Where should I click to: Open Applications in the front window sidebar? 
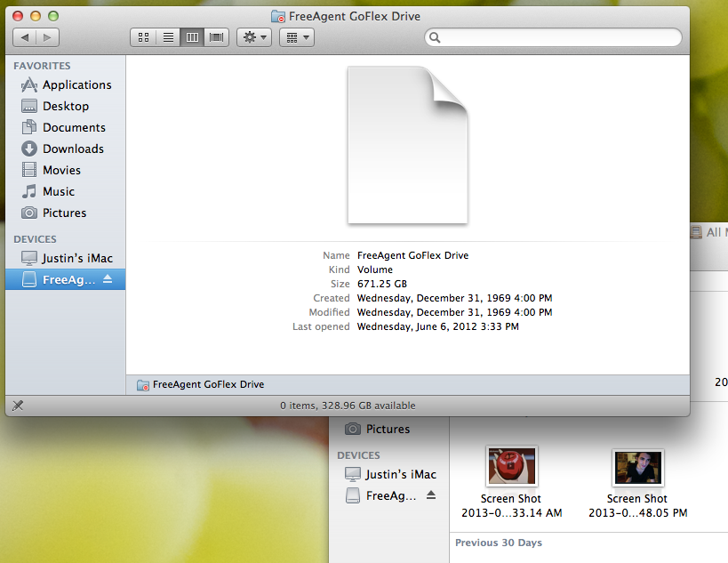point(66,85)
